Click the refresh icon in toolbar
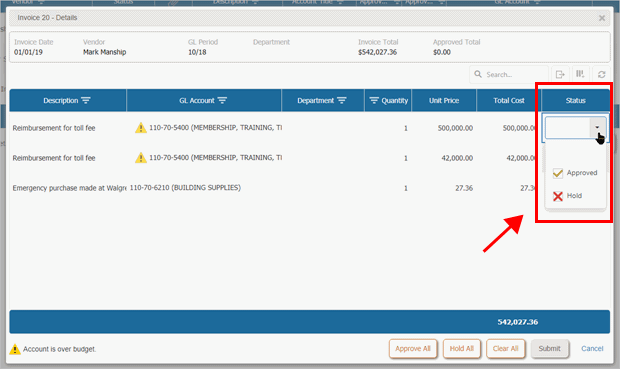This screenshot has height=369, width=620. click(601, 74)
